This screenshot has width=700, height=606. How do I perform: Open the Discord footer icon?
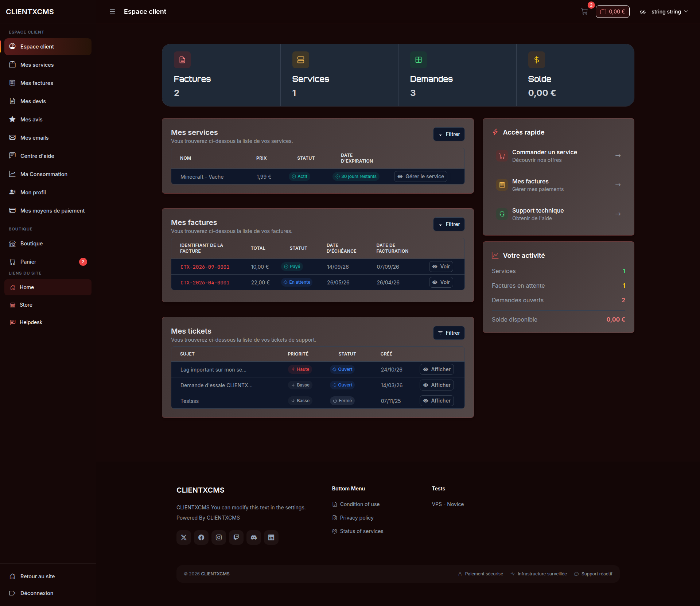pyautogui.click(x=254, y=537)
